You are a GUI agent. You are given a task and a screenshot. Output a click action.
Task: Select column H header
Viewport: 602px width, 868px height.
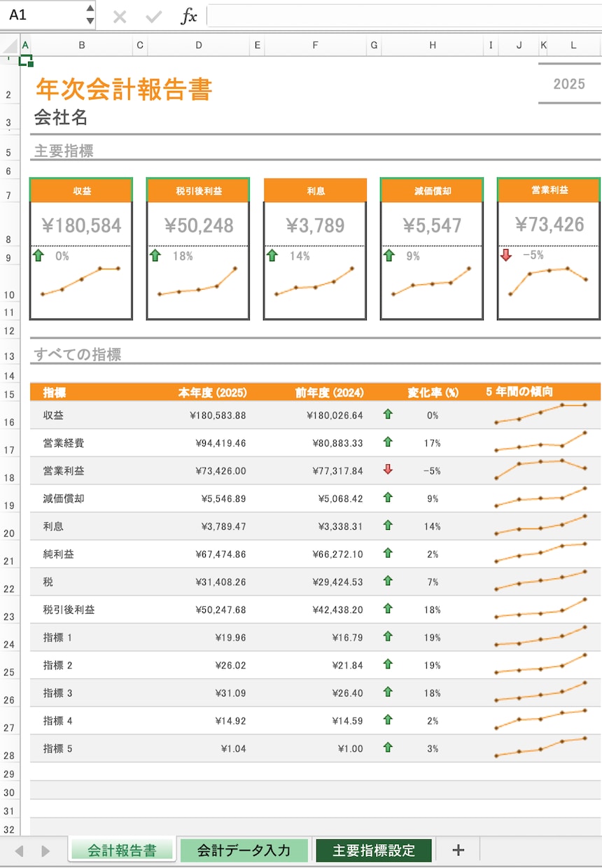(x=433, y=45)
